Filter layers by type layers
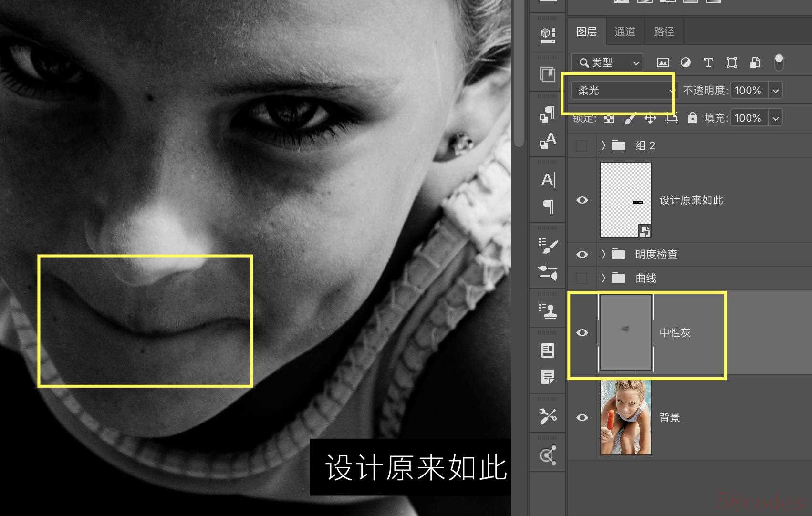Viewport: 812px width, 516px height. coord(708,62)
